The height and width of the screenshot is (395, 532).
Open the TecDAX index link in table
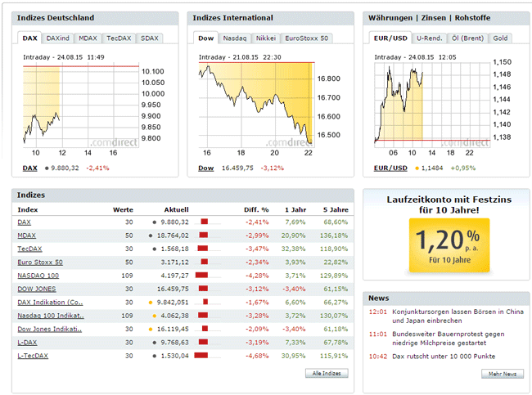tap(29, 249)
